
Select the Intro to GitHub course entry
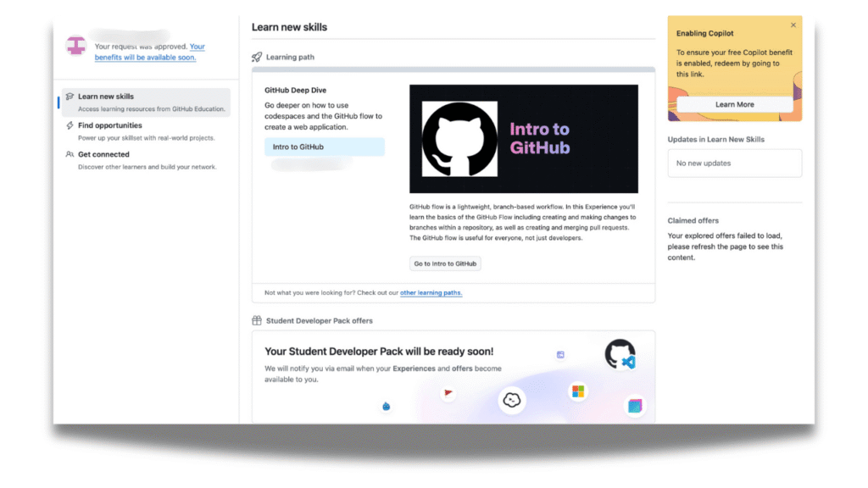(325, 147)
